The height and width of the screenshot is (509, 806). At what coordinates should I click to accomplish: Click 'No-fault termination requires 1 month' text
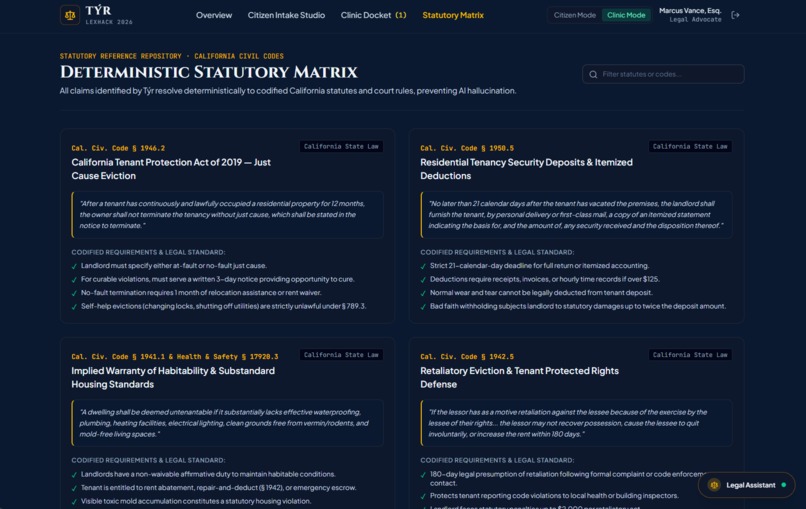tap(201, 293)
